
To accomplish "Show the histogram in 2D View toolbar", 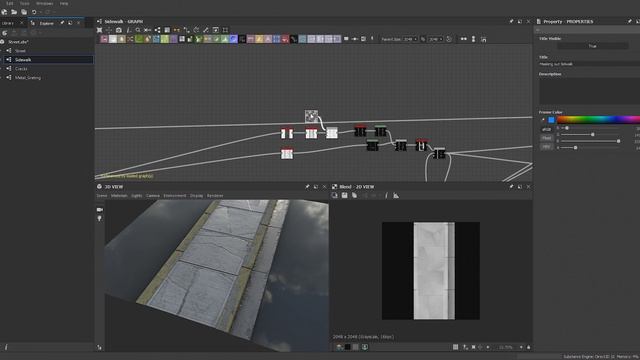I will point(396,196).
